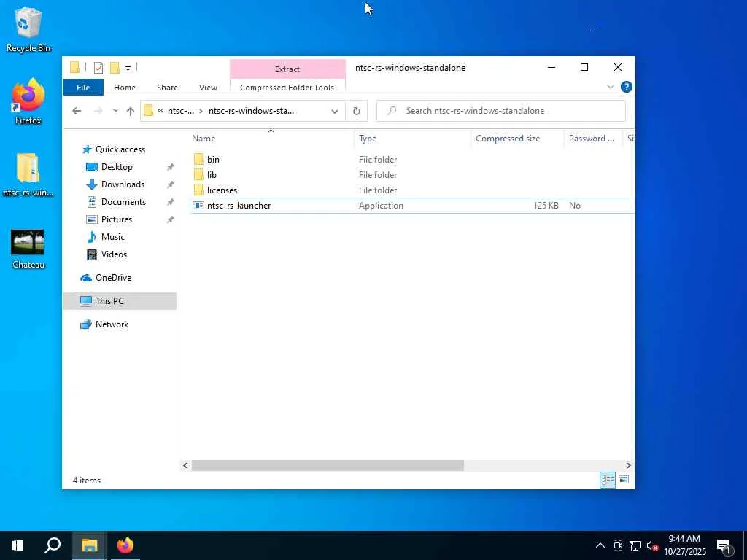Click the horizontal scrollbar left arrow

185,466
